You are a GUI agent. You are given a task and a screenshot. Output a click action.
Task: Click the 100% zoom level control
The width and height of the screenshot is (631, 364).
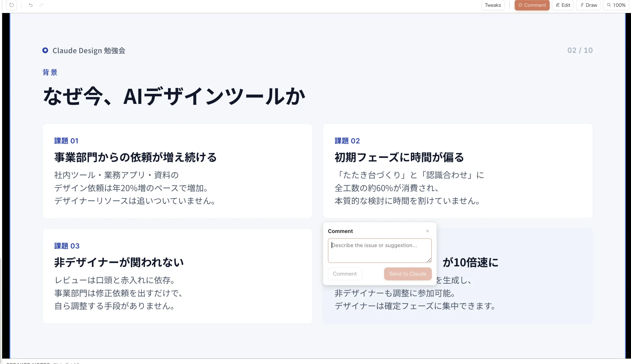[616, 5]
